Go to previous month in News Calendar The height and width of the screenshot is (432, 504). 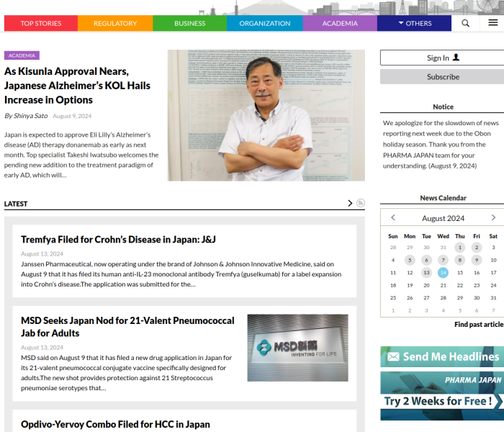pos(392,217)
